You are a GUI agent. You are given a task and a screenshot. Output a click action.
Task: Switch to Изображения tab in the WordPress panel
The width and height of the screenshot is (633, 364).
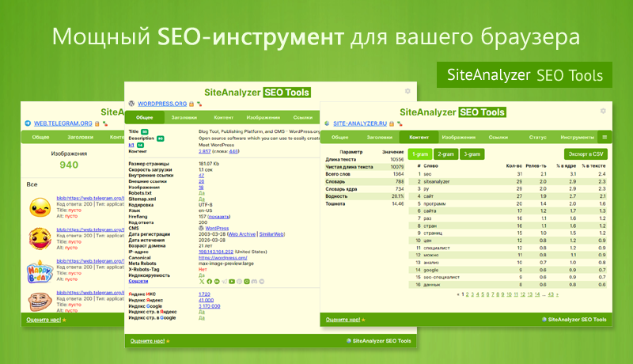click(x=263, y=117)
